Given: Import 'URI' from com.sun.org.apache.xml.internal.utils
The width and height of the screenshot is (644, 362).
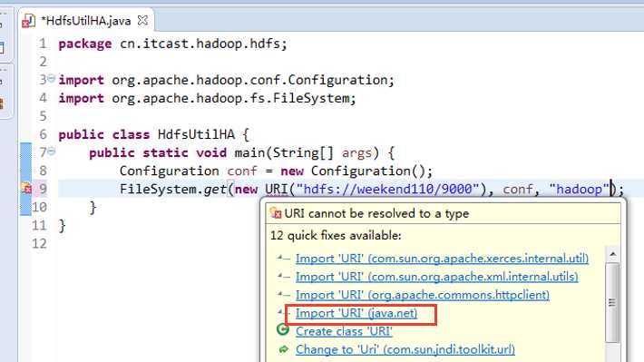Looking at the screenshot, I should 436,277.
